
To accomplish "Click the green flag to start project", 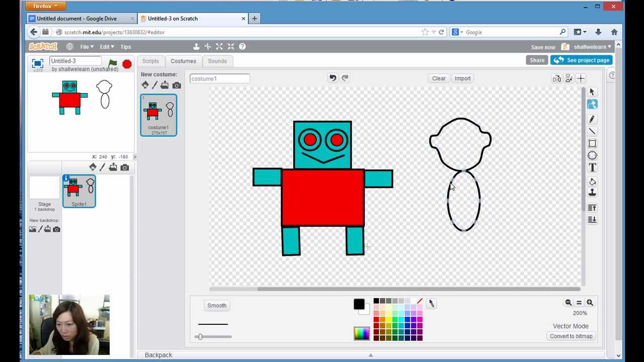I will (x=113, y=64).
